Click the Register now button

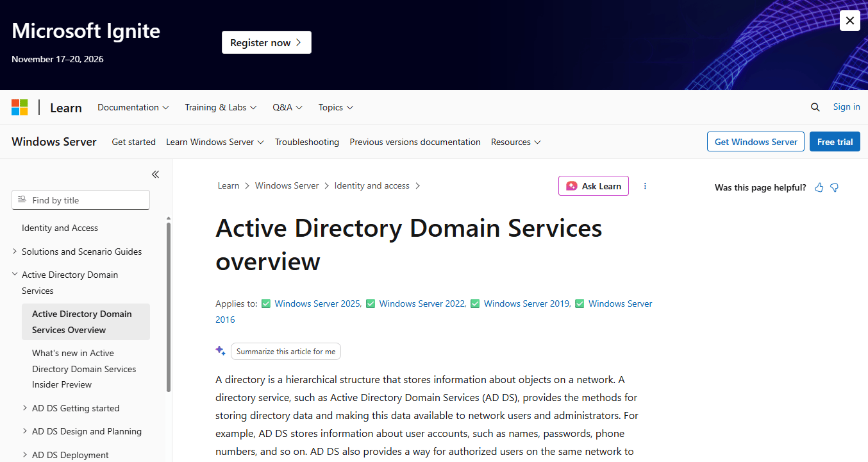click(x=267, y=42)
